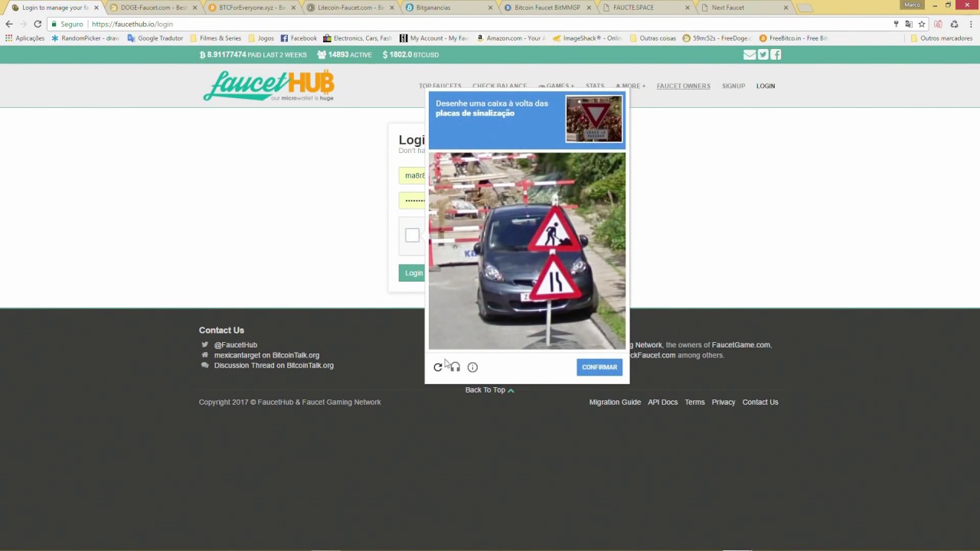The height and width of the screenshot is (551, 980).
Task: Open Aplicações apps bookmark
Action: pyautogui.click(x=24, y=38)
